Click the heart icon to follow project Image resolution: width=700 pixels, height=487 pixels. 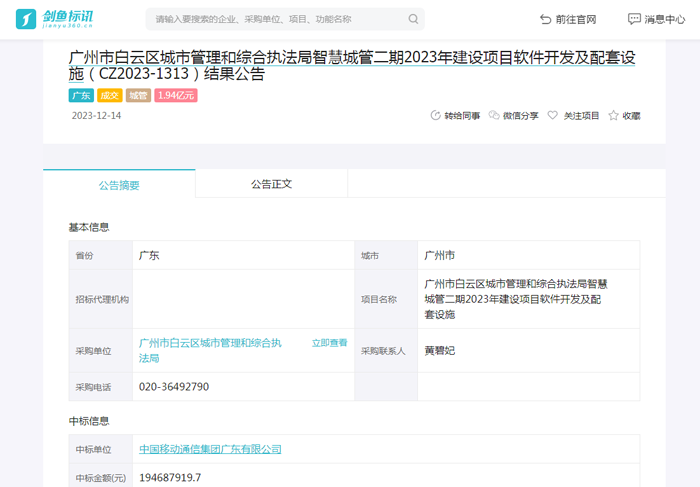point(553,116)
